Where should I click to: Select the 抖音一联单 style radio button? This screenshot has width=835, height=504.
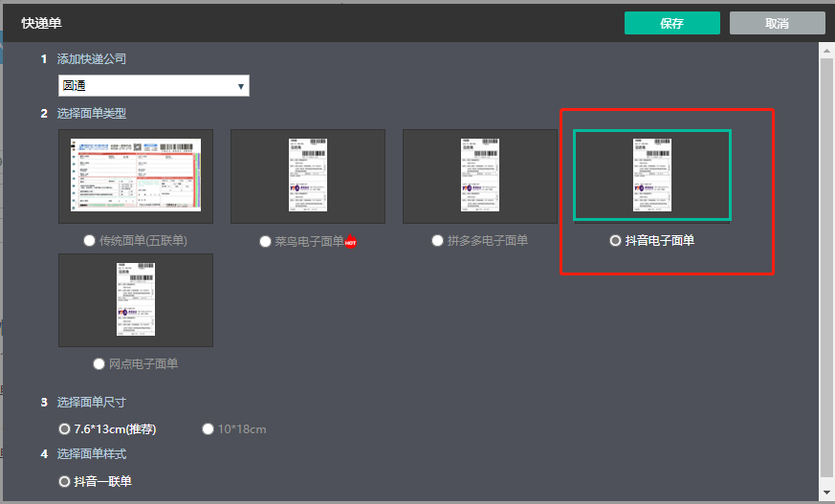tap(64, 481)
